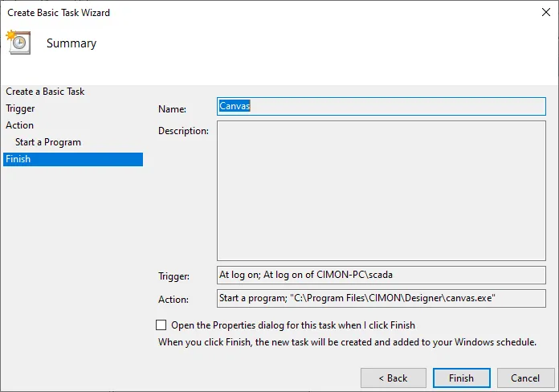Click the Windows schedule information text
Viewport: 559px width, 392px height.
click(347, 342)
